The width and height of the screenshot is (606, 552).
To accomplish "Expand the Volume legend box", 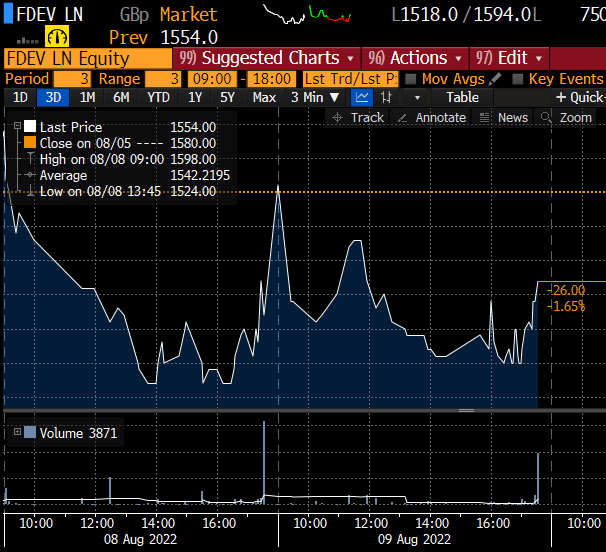I will [x=17, y=431].
